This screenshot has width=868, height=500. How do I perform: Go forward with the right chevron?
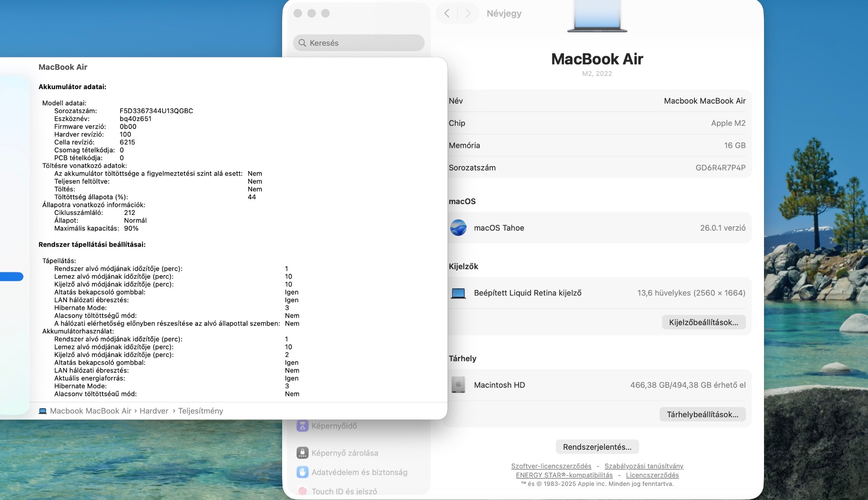coord(468,13)
